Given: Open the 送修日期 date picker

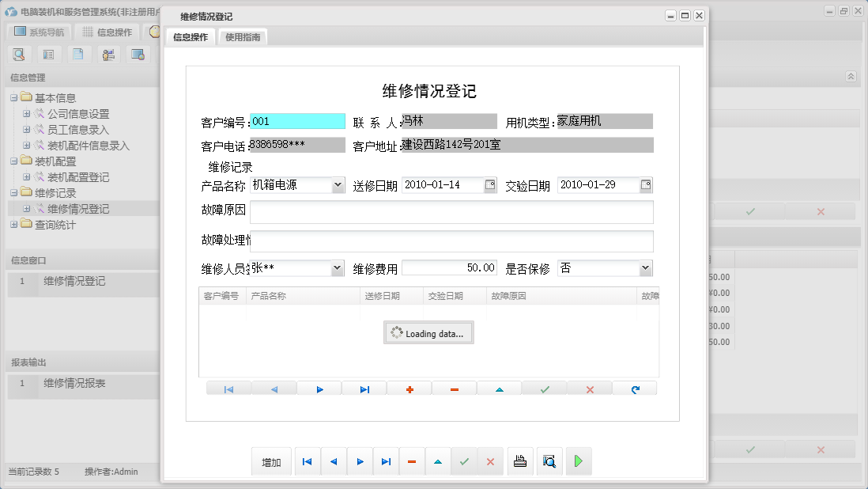Looking at the screenshot, I should click(491, 184).
